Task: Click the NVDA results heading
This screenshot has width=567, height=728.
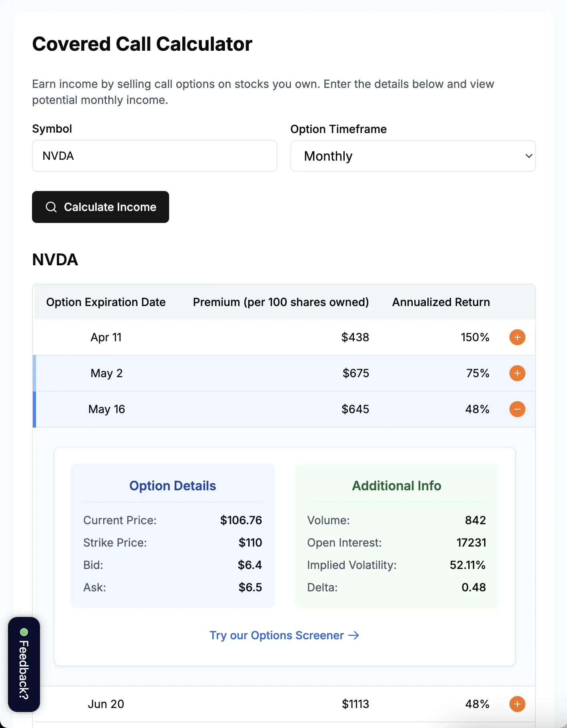Action: pyautogui.click(x=55, y=260)
